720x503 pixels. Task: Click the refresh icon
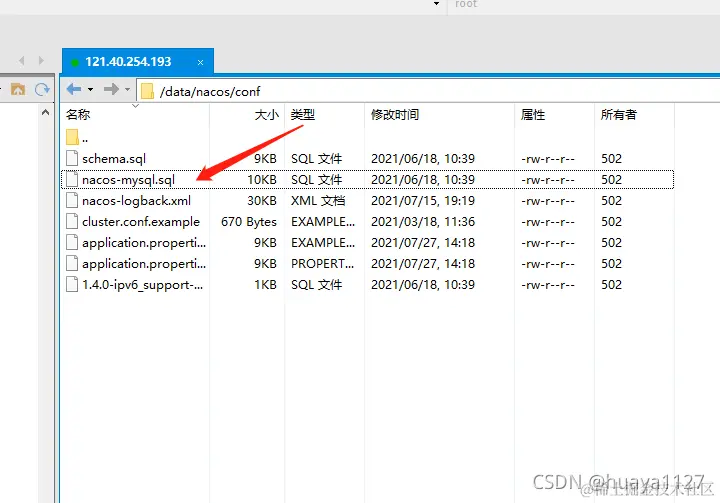42,89
